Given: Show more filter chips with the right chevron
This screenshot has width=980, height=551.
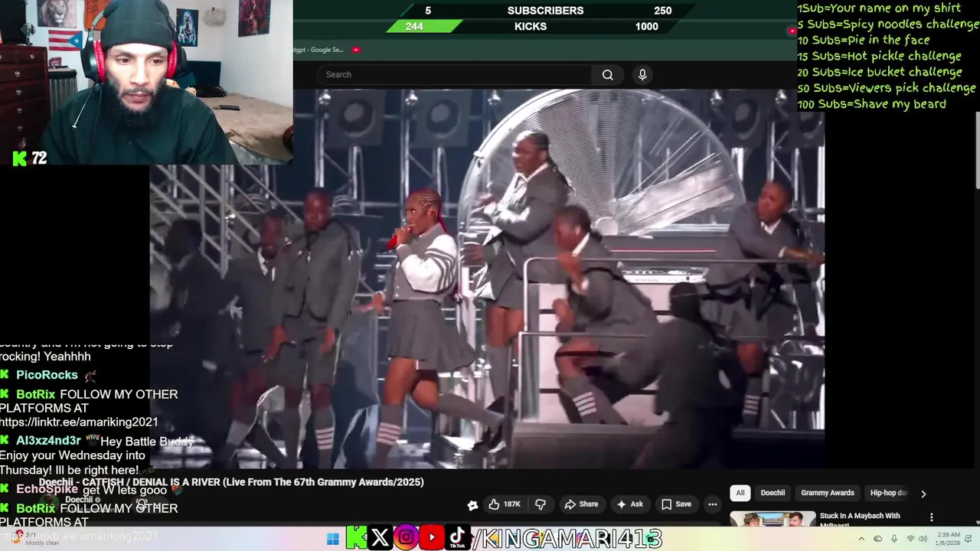Looking at the screenshot, I should click(x=923, y=494).
